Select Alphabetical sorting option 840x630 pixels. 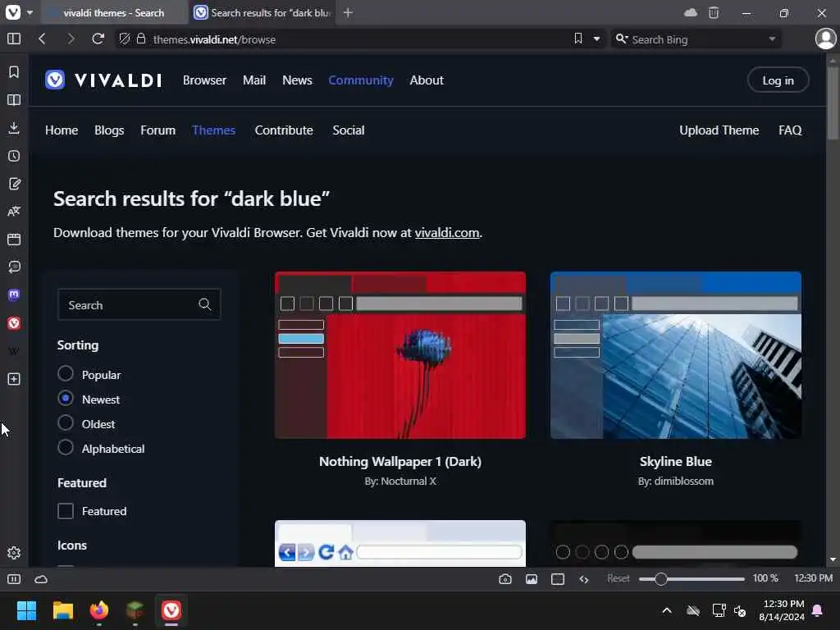point(66,447)
